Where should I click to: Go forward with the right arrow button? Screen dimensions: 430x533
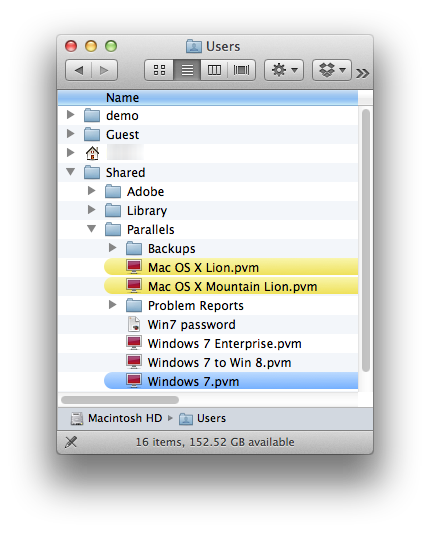(x=104, y=70)
